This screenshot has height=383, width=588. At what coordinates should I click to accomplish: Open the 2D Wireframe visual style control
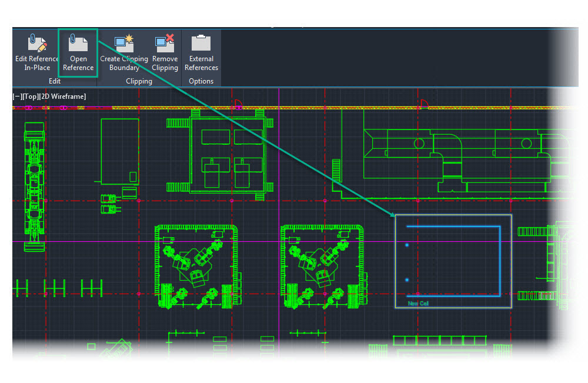pyautogui.click(x=63, y=96)
